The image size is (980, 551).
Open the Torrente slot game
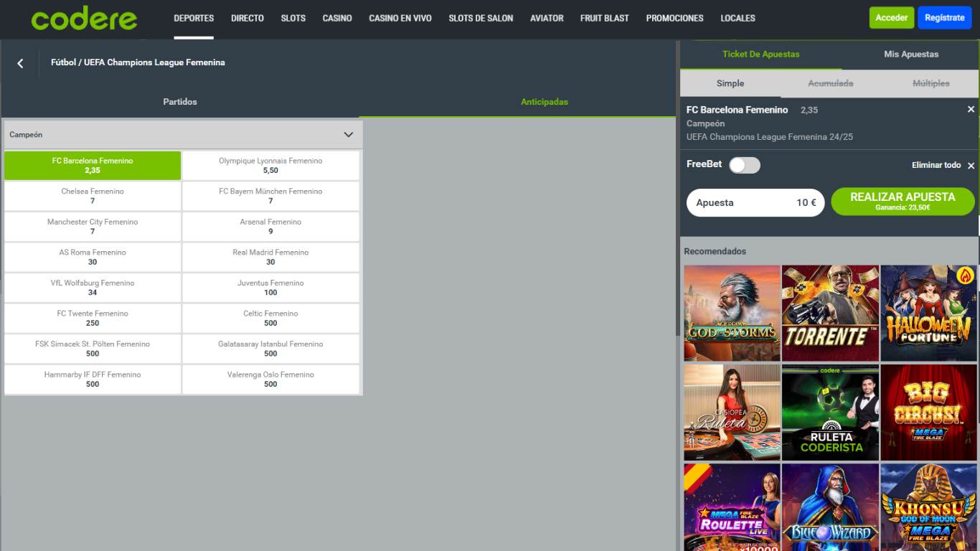[830, 313]
